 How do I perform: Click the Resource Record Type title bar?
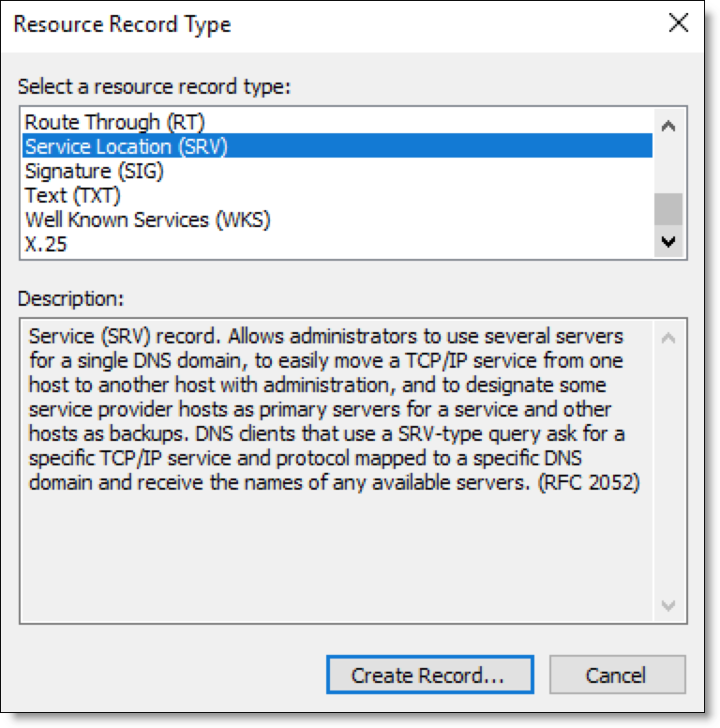coord(324,24)
